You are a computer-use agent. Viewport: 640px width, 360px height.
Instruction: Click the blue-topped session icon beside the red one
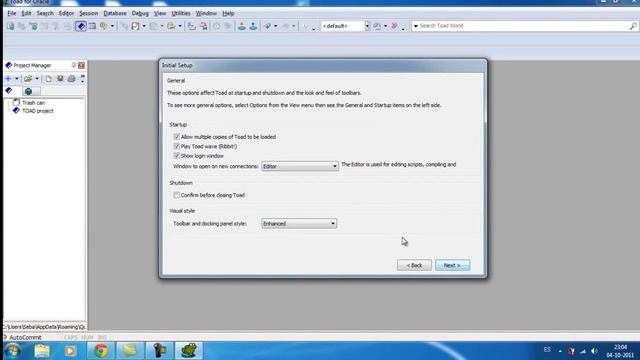tap(253, 26)
